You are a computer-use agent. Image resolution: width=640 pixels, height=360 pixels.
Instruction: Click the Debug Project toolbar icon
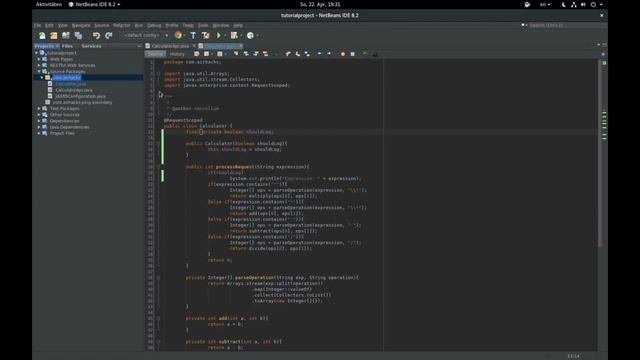click(234, 36)
